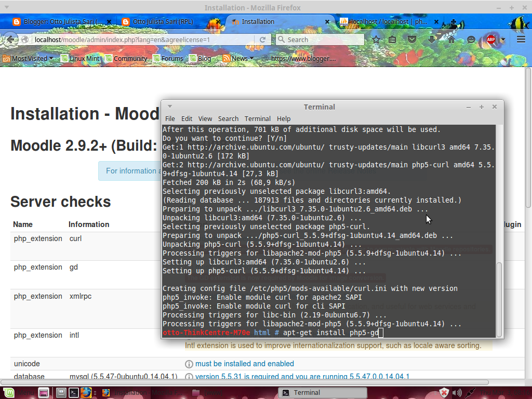The width and height of the screenshot is (532, 399).
Task: Click the 'Server checks' heading
Action: click(x=61, y=202)
